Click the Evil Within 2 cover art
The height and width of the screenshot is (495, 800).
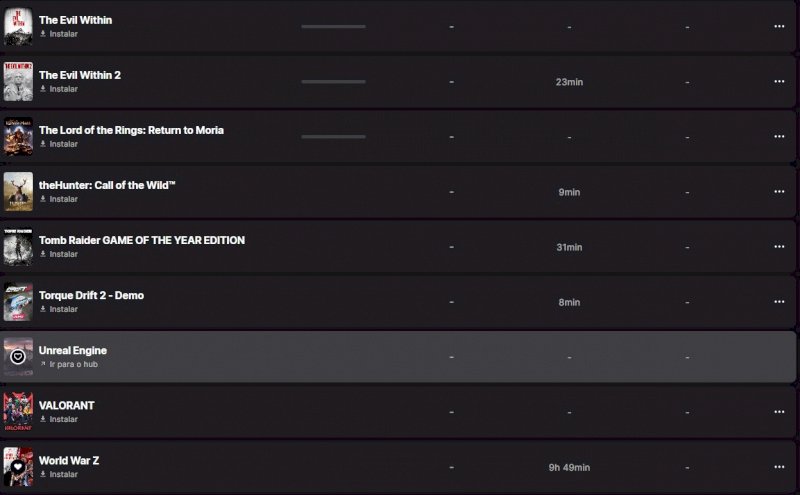point(18,81)
